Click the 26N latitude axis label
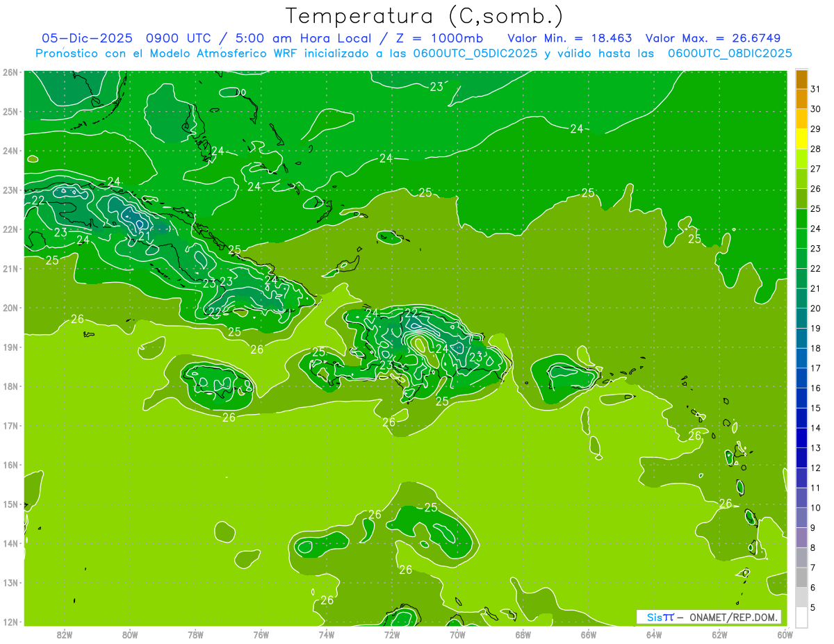The width and height of the screenshot is (834, 644). tap(10, 72)
